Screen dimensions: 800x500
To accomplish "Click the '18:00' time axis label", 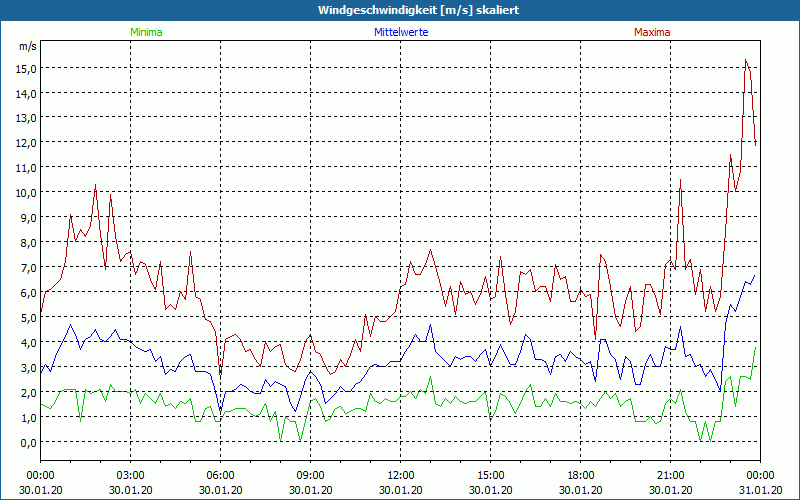I will coord(581,476).
